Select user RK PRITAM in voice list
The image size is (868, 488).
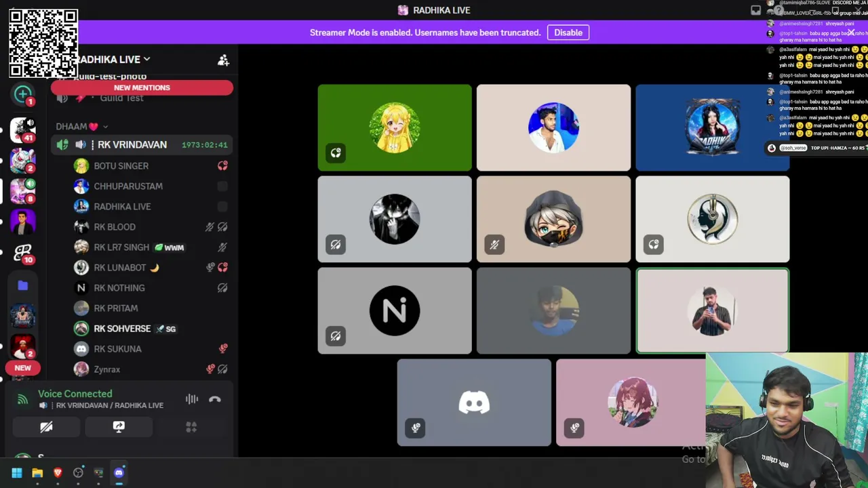[150, 308]
